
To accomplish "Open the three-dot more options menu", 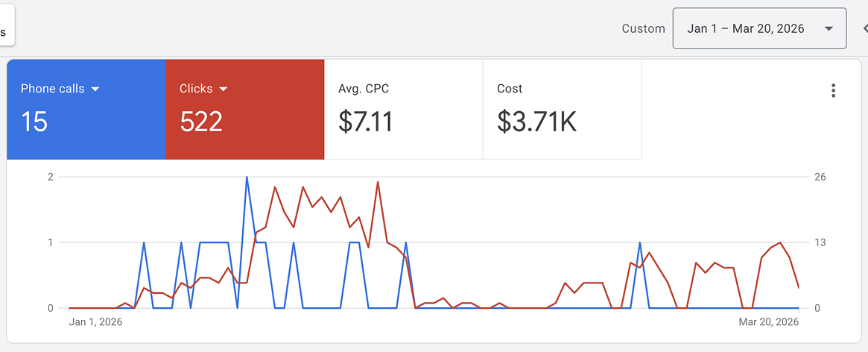I will tap(833, 91).
